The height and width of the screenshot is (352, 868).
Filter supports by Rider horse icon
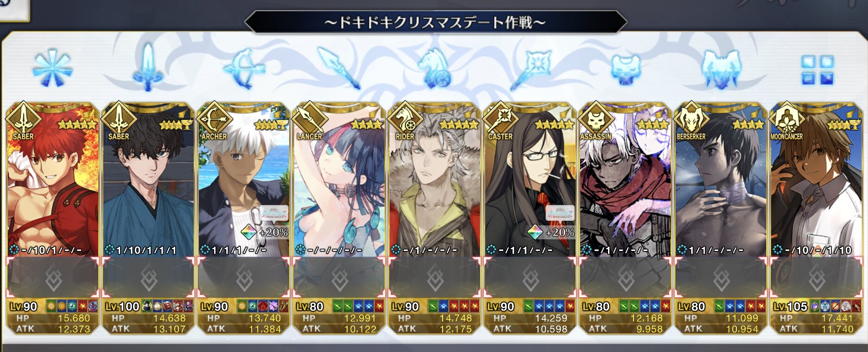tap(435, 69)
